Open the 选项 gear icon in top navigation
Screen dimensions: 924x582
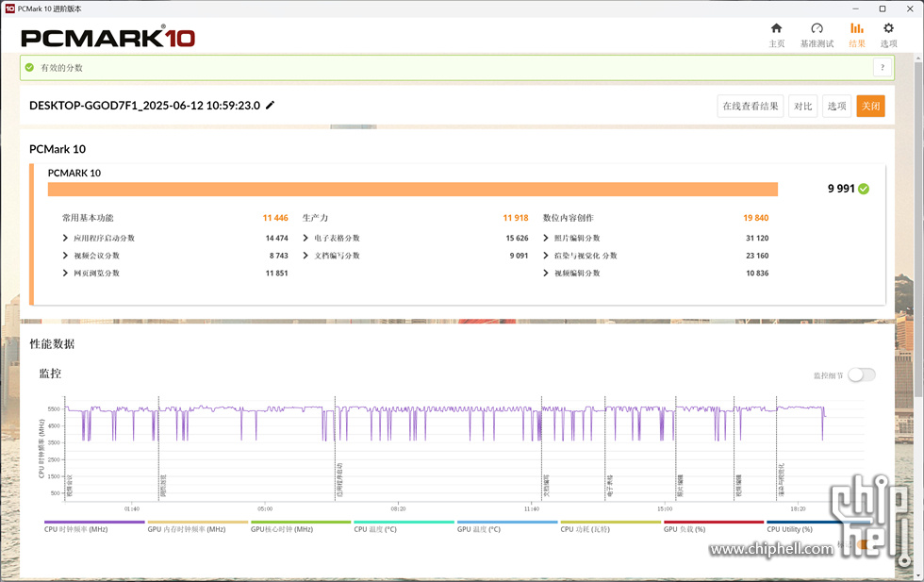pos(888,28)
